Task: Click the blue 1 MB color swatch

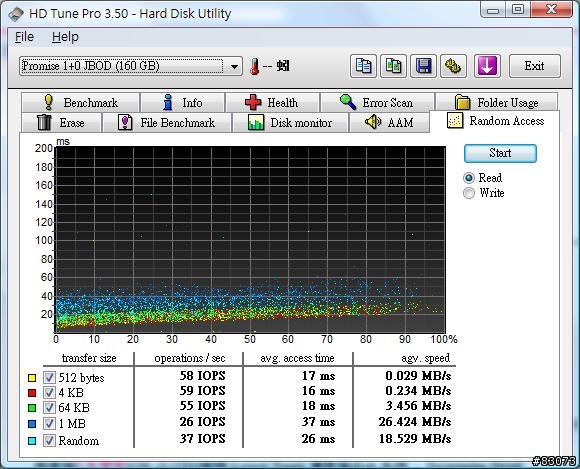Action: click(x=32, y=424)
